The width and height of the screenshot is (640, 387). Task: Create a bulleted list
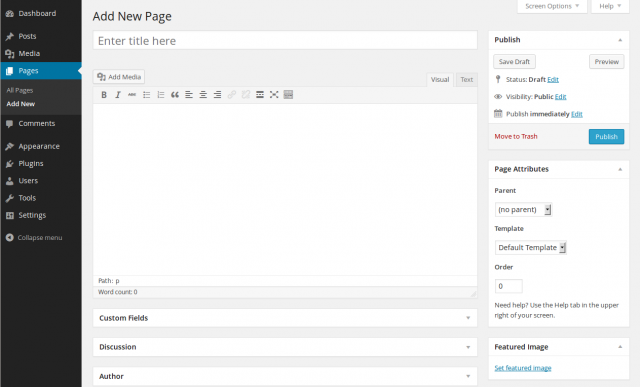(147, 95)
